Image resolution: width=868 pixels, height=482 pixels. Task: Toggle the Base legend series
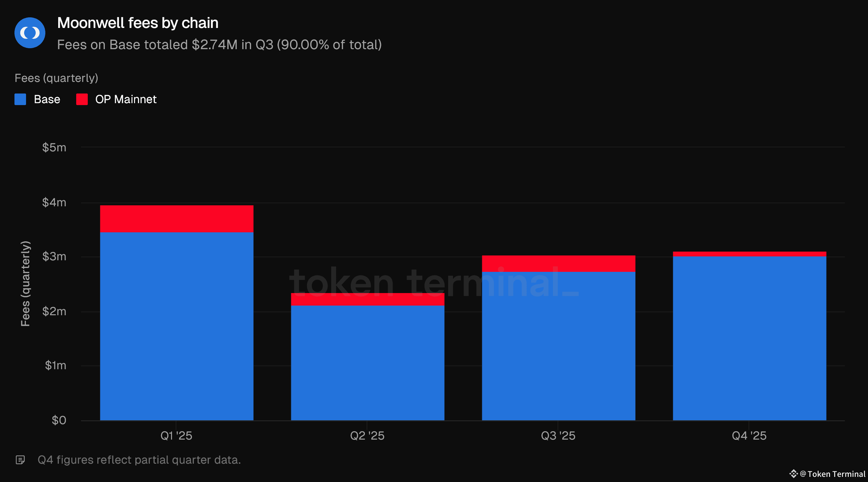pos(47,99)
